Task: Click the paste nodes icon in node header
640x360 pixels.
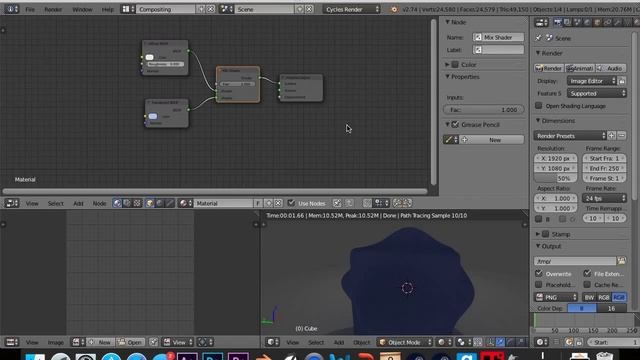Action: tap(407, 203)
